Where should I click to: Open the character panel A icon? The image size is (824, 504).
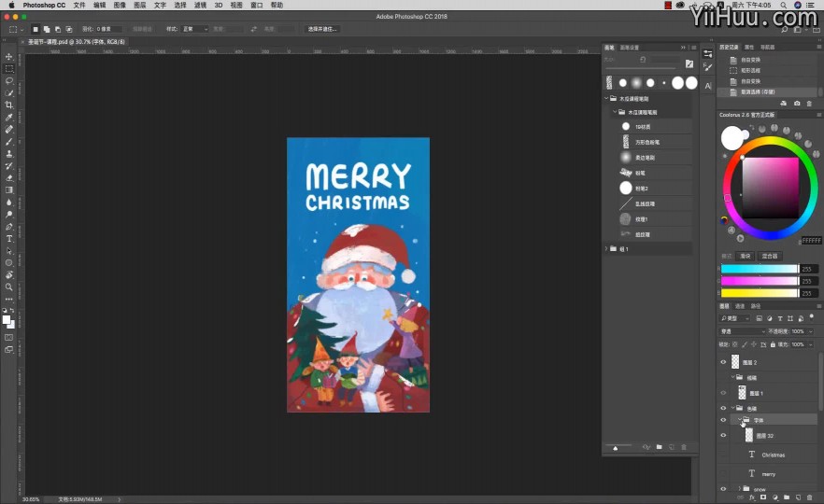[708, 86]
